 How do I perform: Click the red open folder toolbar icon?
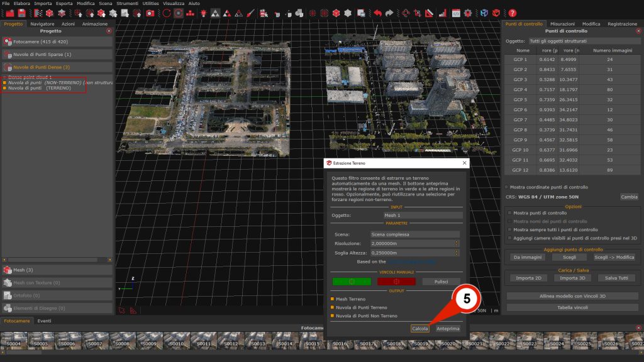pyautogui.click(x=10, y=13)
